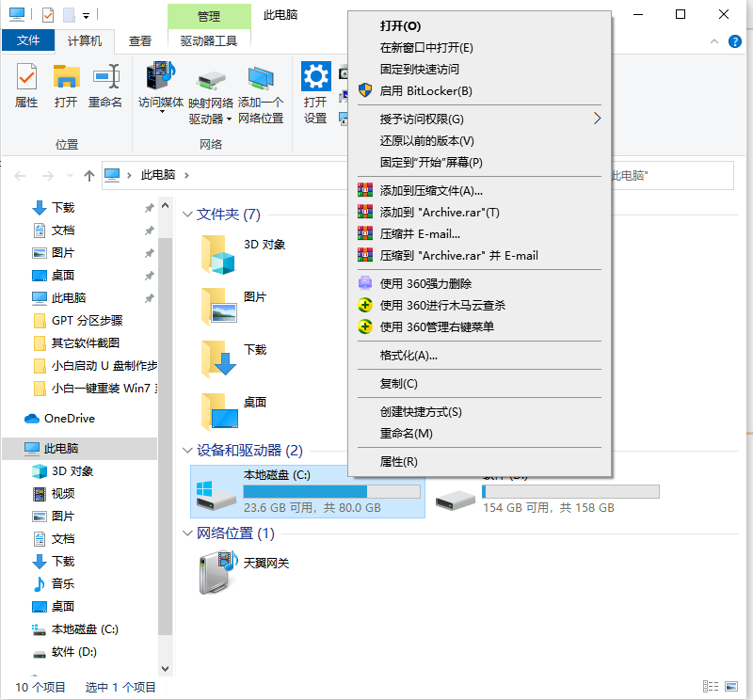Select 格式化(A)... in context menu
The image size is (753, 700).
coord(409,356)
